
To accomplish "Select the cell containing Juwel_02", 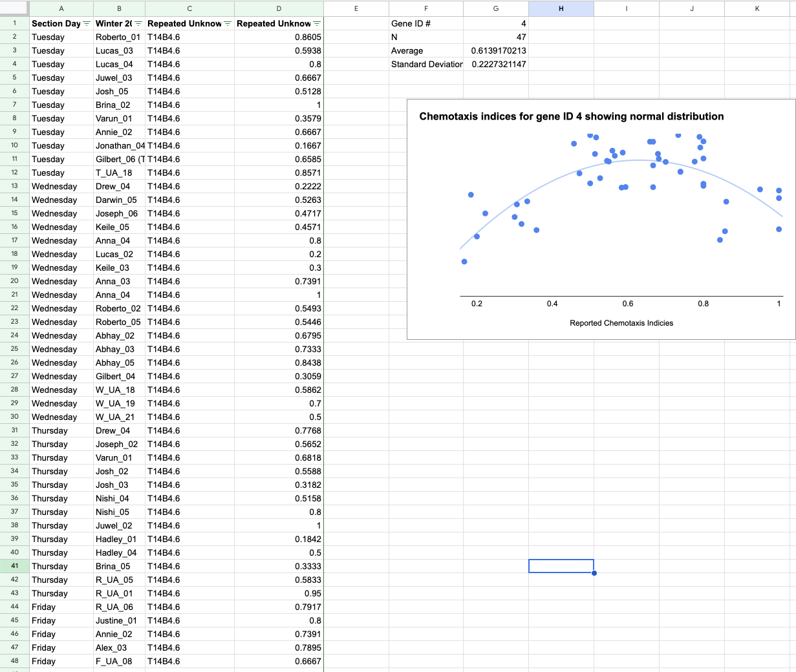I will point(117,525).
